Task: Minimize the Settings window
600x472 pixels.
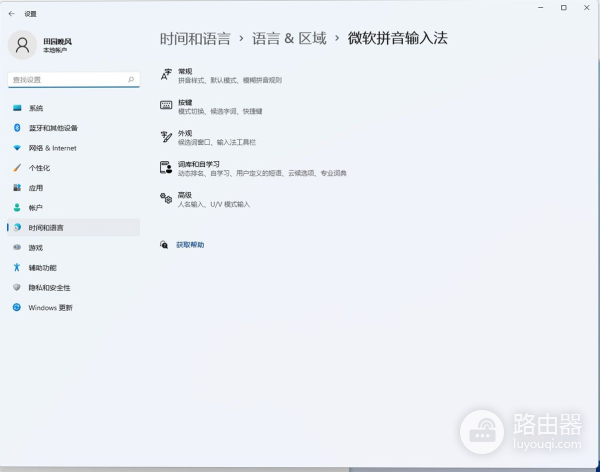Action: click(541, 8)
